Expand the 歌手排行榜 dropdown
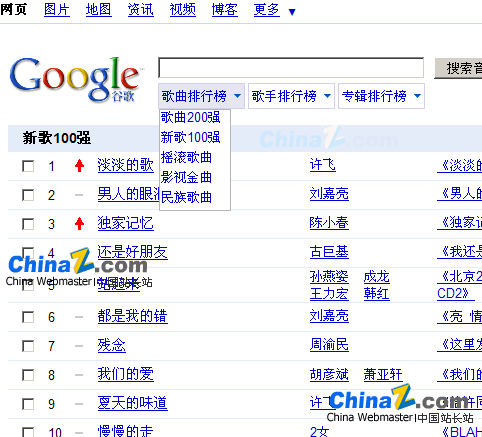 point(291,96)
